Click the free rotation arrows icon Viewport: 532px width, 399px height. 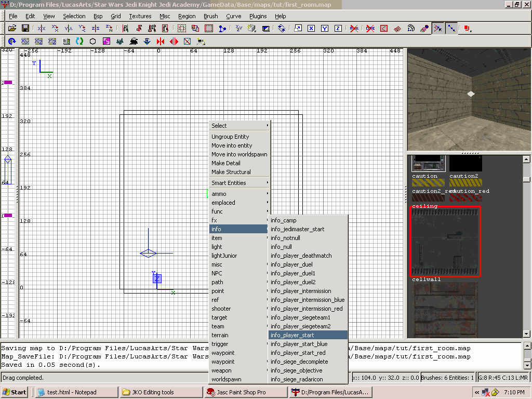(x=281, y=29)
